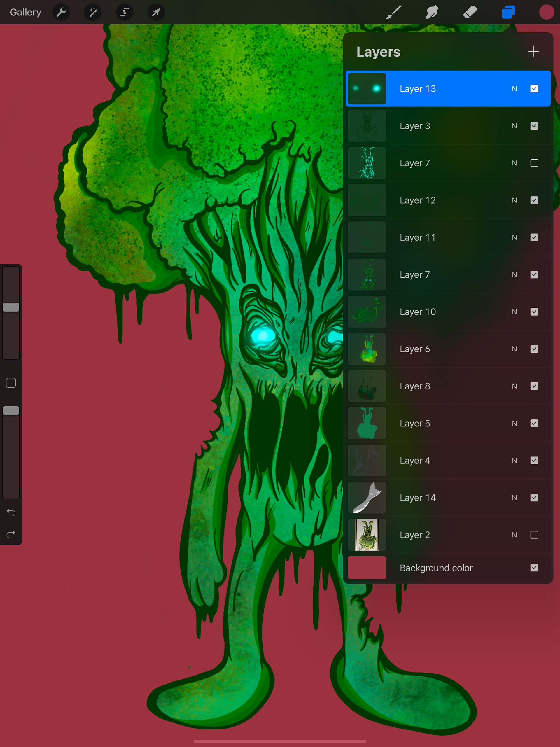560x747 pixels.
Task: Open the blend mode N on Layer 10
Action: (514, 312)
